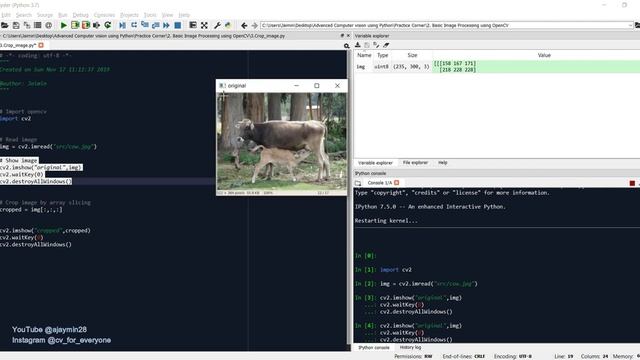Click the Variable explorer save-data-as icon
640x360 pixels.
tap(376, 45)
